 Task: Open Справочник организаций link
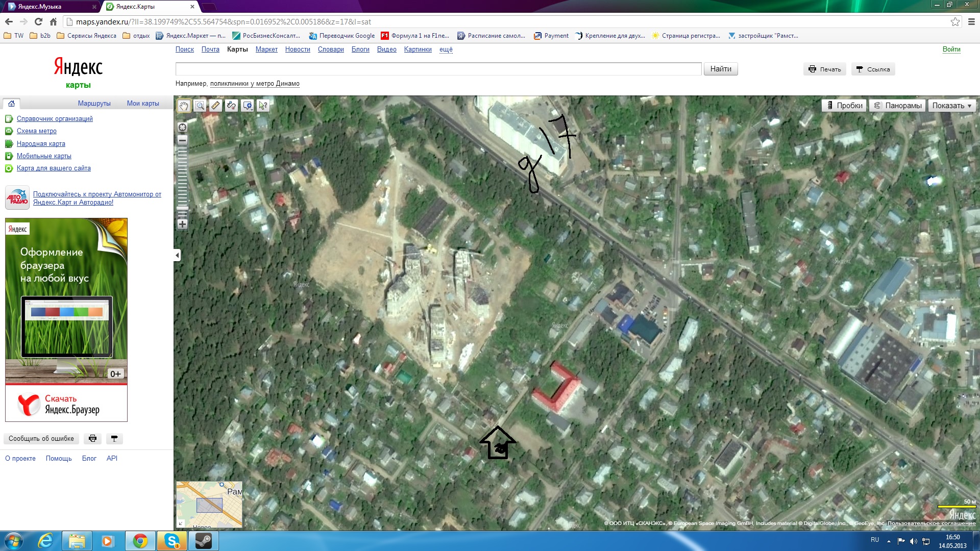(x=55, y=119)
